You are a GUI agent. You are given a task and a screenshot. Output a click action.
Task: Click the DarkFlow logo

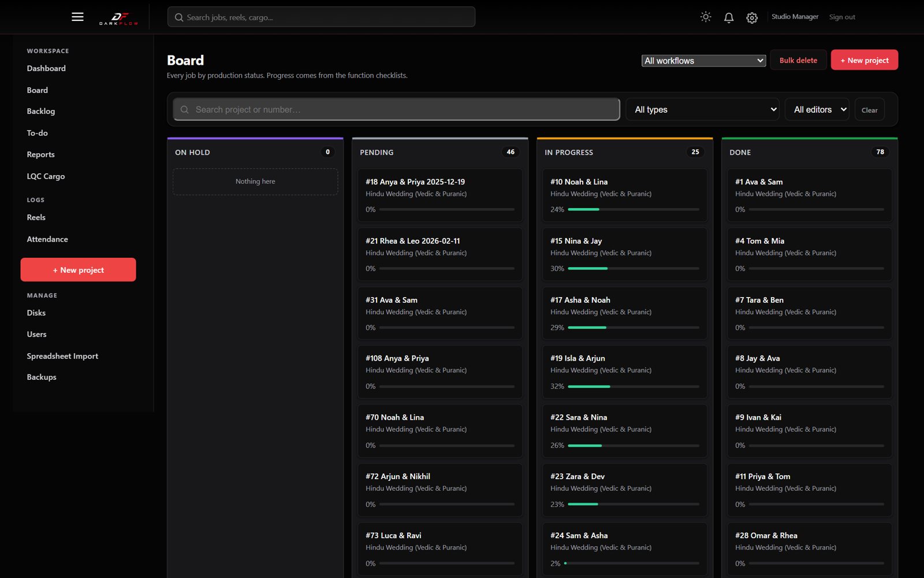click(x=118, y=18)
